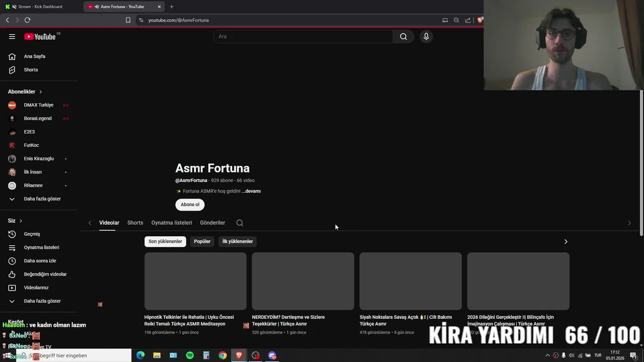644x362 pixels.
Task: Switch to the Videolar channel tab
Action: (109, 223)
